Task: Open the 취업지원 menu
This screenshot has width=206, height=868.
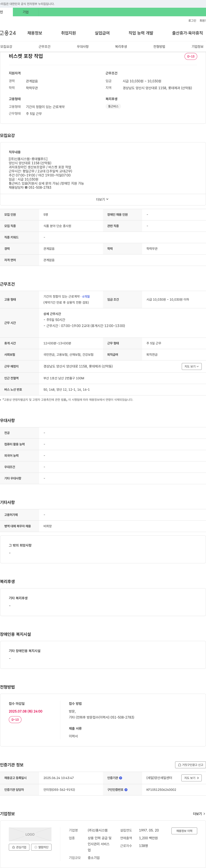Action: click(68, 33)
